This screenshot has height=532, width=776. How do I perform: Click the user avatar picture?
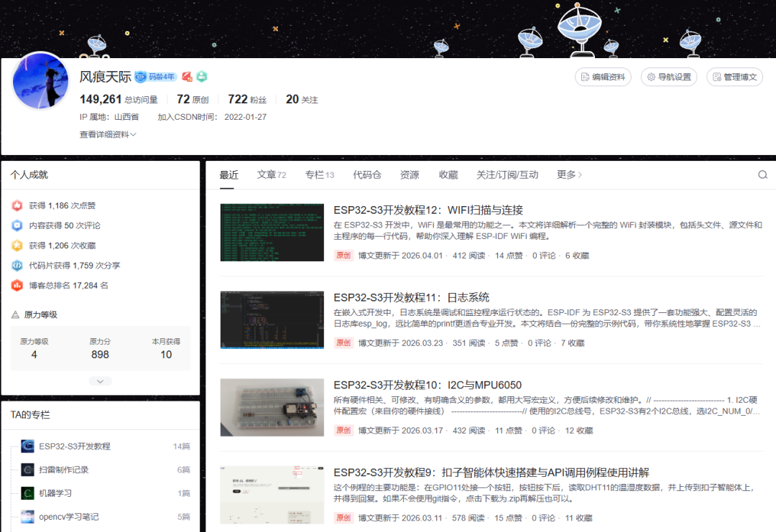(x=40, y=80)
